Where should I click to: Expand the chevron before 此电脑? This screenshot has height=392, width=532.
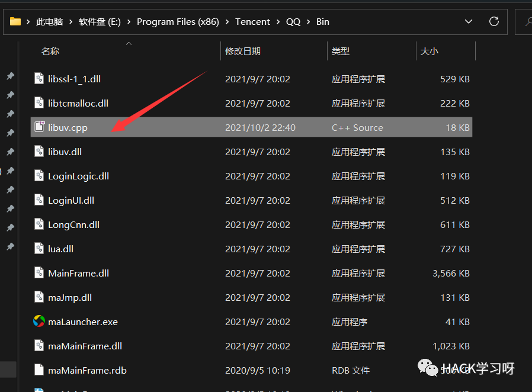click(28, 22)
